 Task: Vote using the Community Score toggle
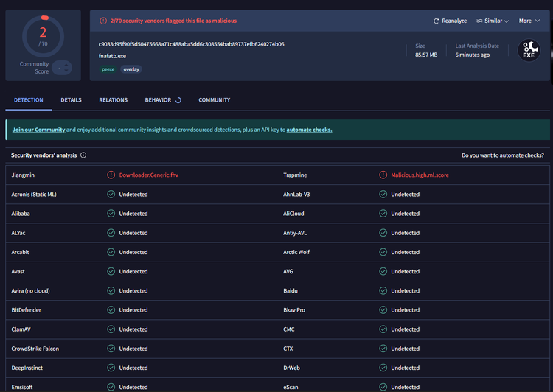62,68
